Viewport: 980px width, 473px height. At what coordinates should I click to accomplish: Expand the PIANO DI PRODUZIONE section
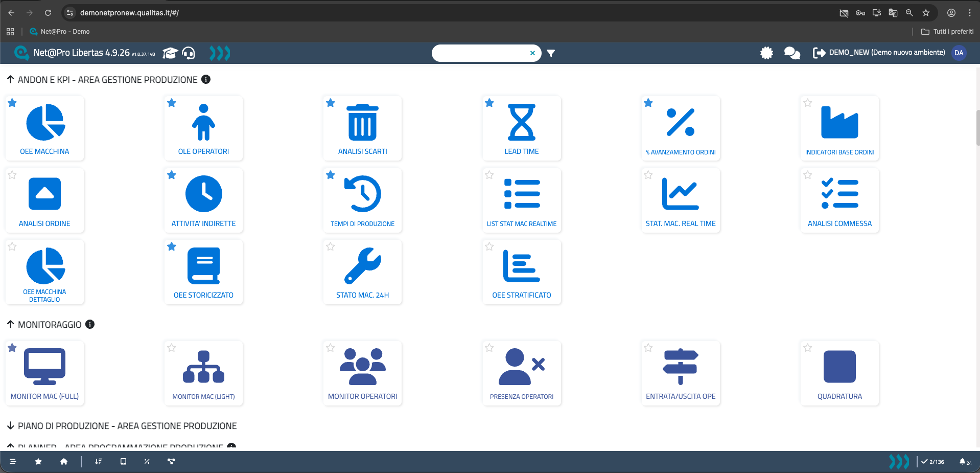[x=10, y=425]
